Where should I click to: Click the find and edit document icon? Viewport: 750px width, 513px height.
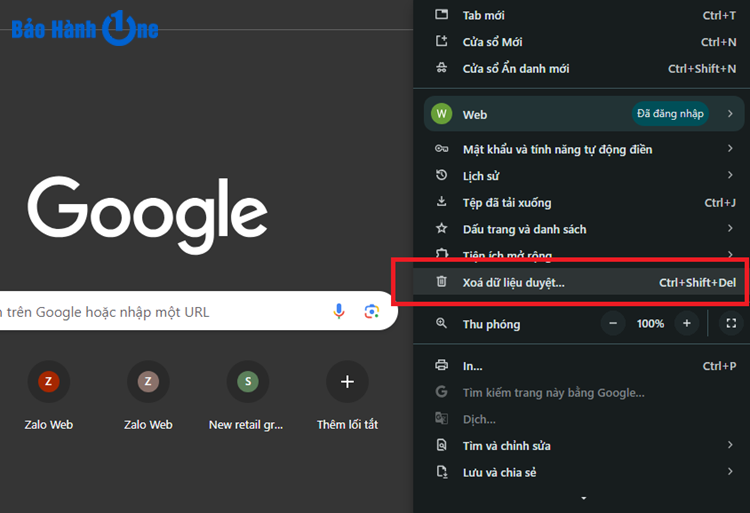coord(441,445)
